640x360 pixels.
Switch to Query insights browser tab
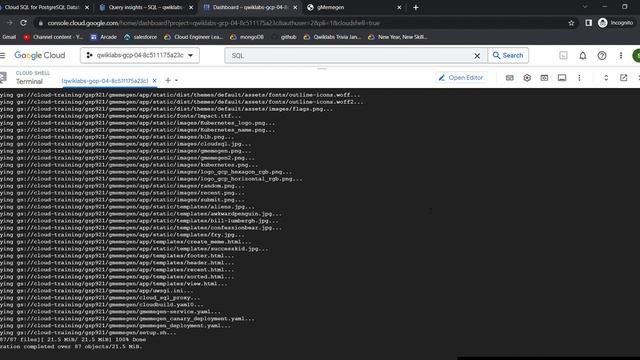(x=146, y=7)
